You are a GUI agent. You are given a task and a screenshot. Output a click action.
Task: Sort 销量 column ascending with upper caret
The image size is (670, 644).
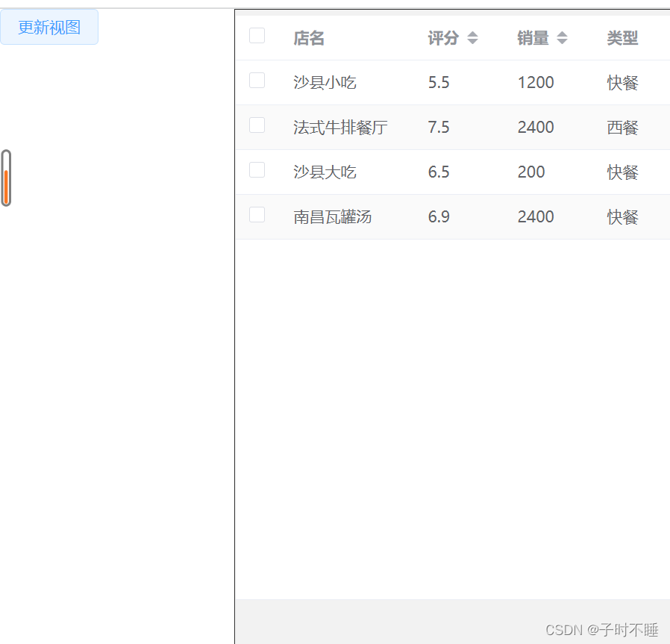[560, 34]
